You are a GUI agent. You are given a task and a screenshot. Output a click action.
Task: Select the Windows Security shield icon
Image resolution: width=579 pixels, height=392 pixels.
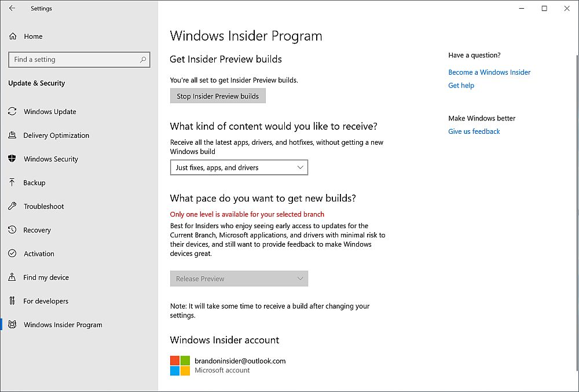pos(12,159)
